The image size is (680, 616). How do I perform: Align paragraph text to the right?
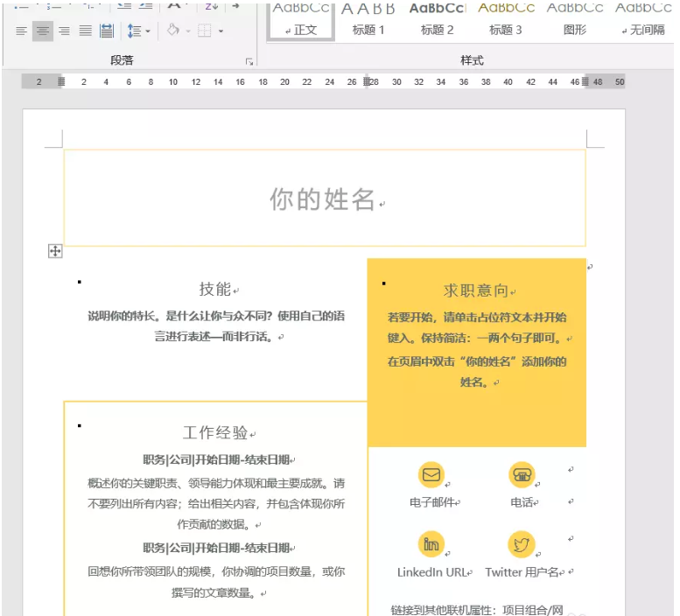(x=64, y=31)
